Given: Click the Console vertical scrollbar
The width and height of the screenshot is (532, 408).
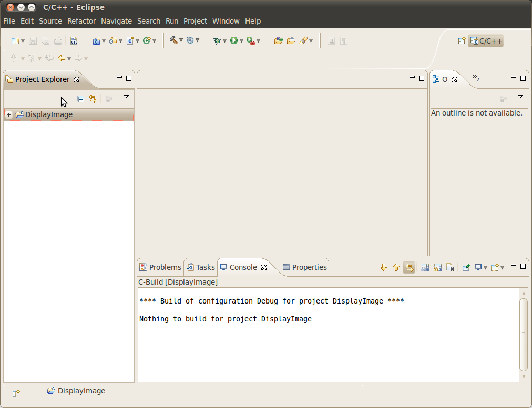Looking at the screenshot, I should [x=523, y=334].
